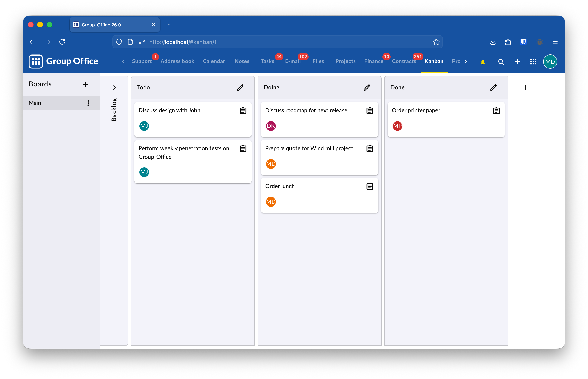The image size is (588, 379).
Task: Open the three-dot menu on Main board
Action: [88, 103]
